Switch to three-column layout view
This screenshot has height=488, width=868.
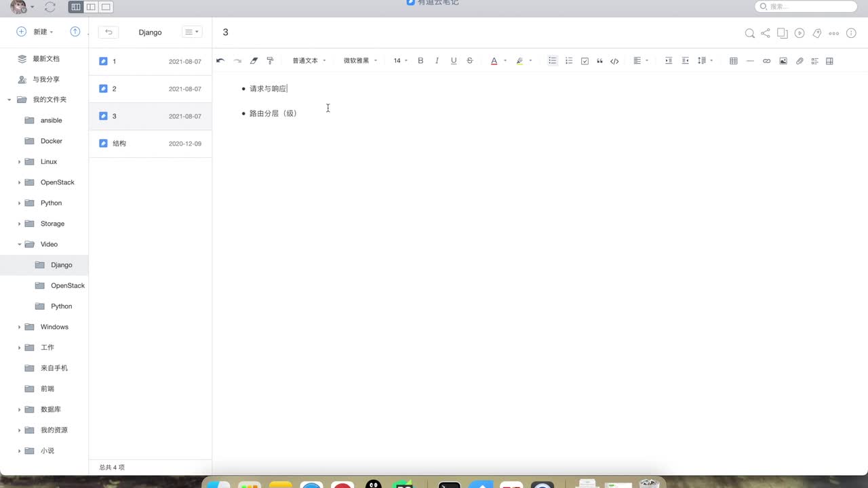tap(76, 7)
